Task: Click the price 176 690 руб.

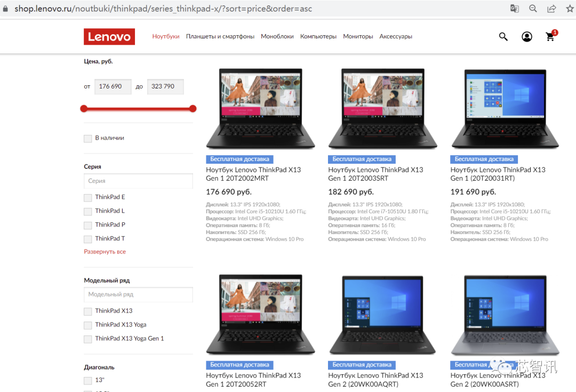Action: (x=228, y=192)
